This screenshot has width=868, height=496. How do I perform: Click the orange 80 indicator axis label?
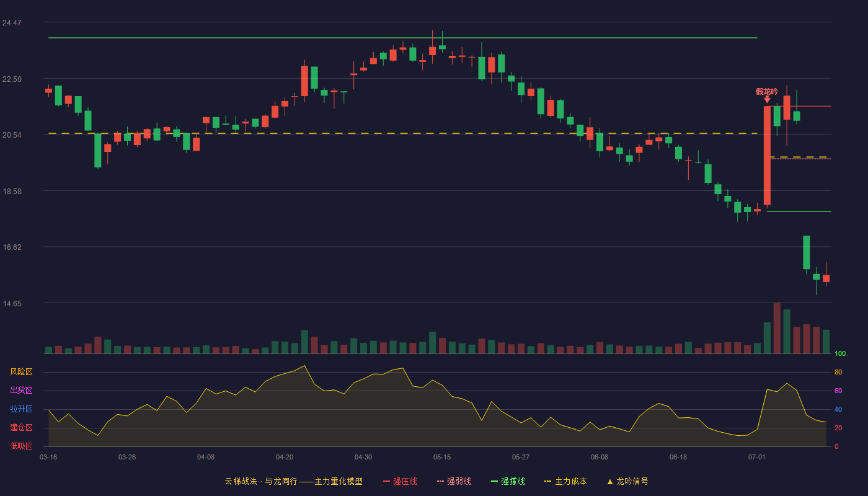pos(838,373)
